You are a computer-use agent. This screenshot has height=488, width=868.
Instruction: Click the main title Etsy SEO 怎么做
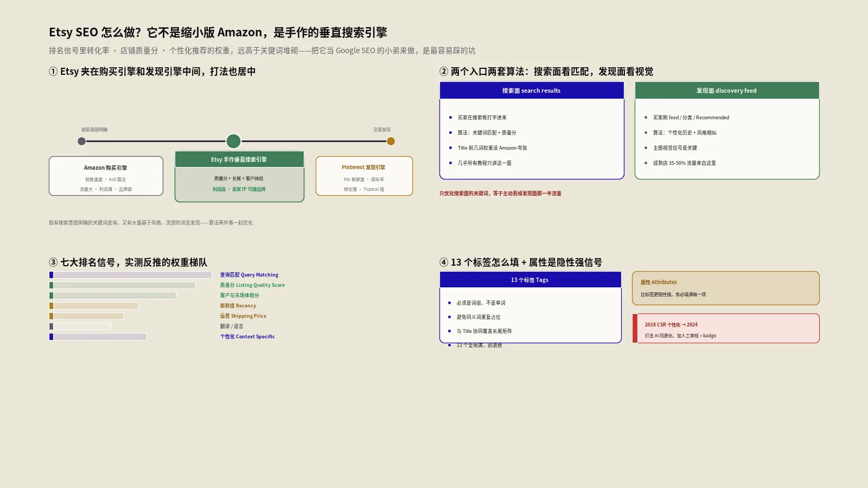tap(218, 33)
